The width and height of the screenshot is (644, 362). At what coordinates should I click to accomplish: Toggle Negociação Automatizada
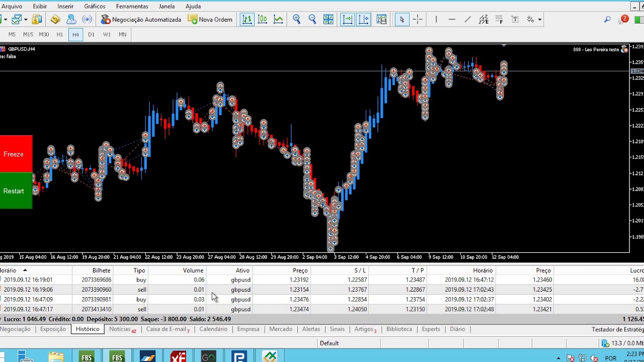click(141, 20)
